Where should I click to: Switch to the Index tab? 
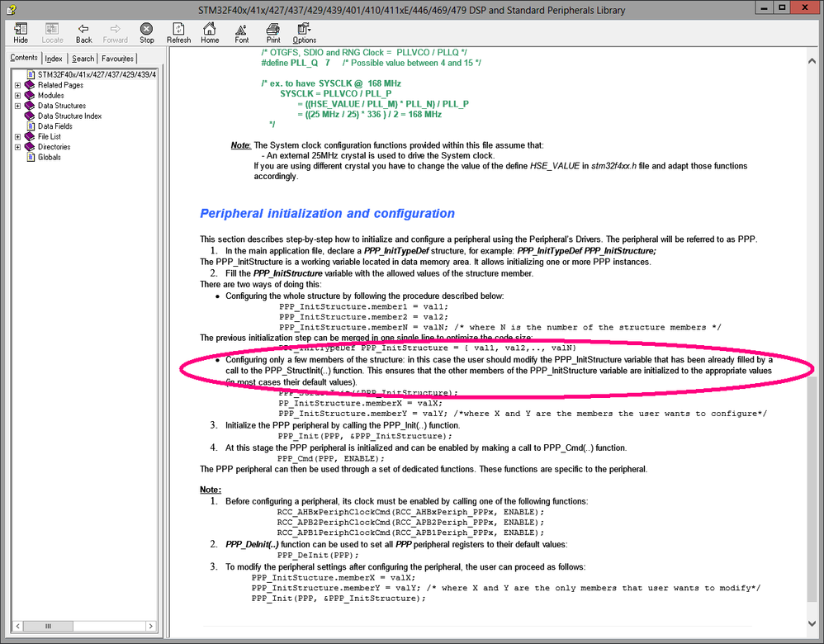point(54,59)
